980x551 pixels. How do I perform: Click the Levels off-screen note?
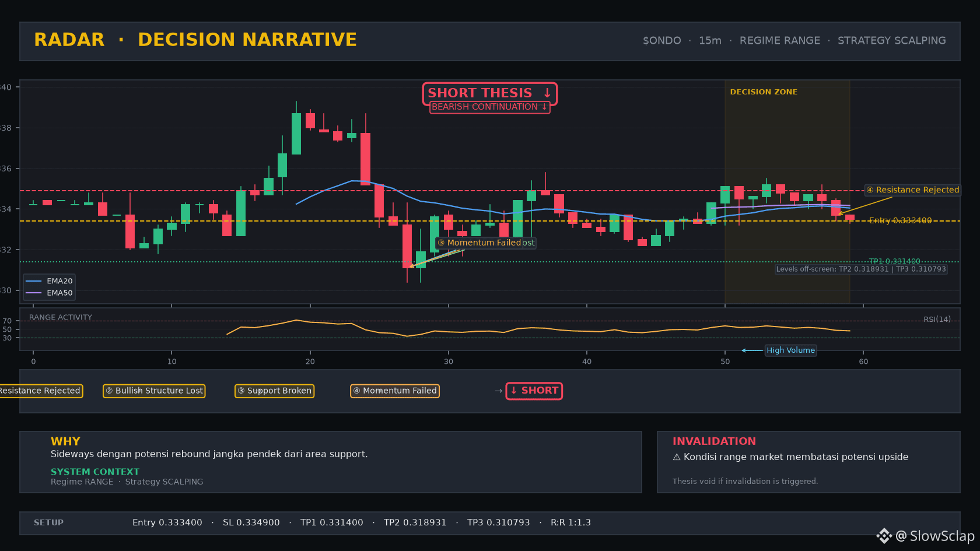pos(860,269)
